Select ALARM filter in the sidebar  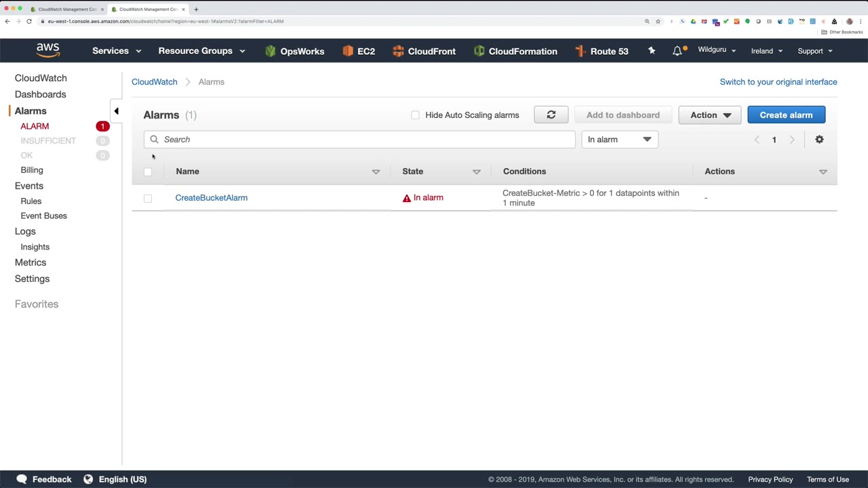(35, 126)
